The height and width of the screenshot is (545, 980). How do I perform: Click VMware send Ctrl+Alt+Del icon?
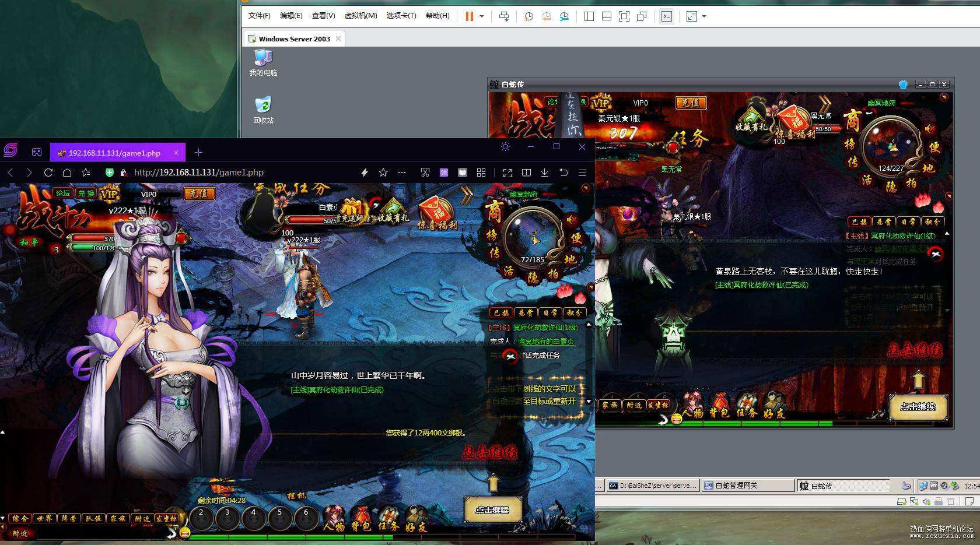504,16
